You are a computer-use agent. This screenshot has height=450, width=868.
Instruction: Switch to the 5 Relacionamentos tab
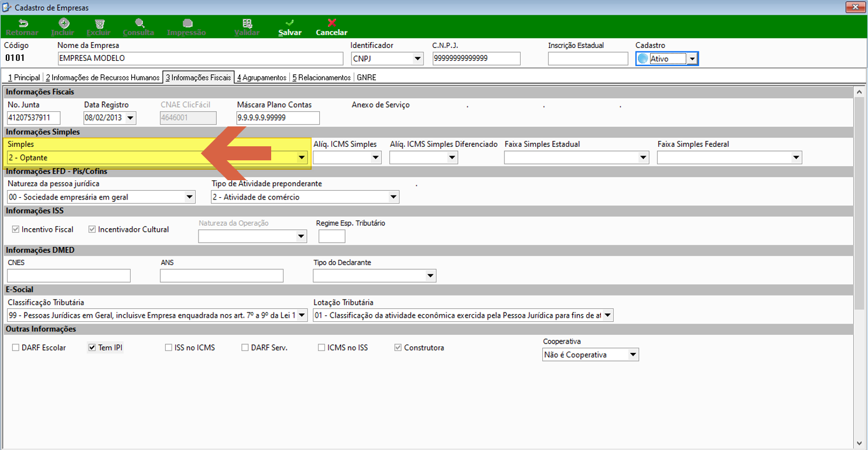(322, 77)
